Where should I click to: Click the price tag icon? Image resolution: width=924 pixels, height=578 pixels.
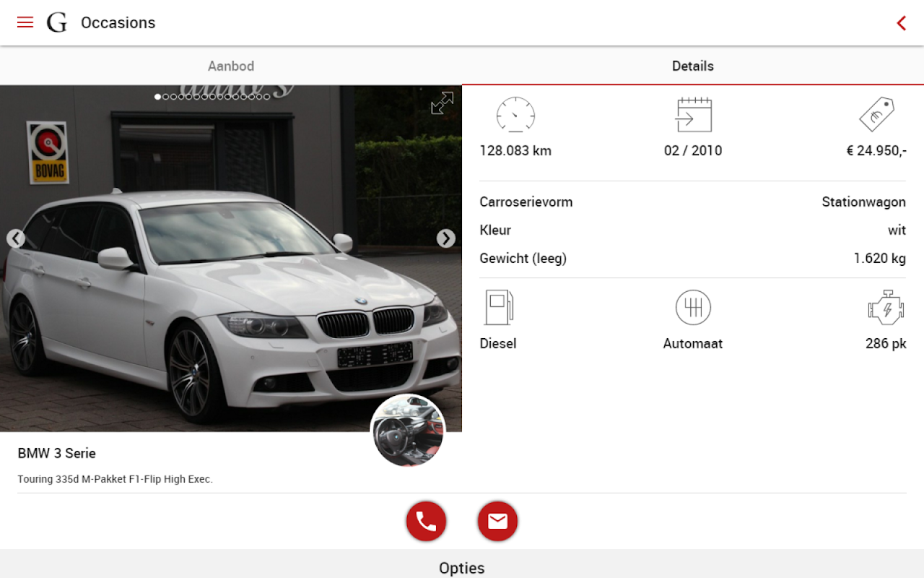[876, 115]
